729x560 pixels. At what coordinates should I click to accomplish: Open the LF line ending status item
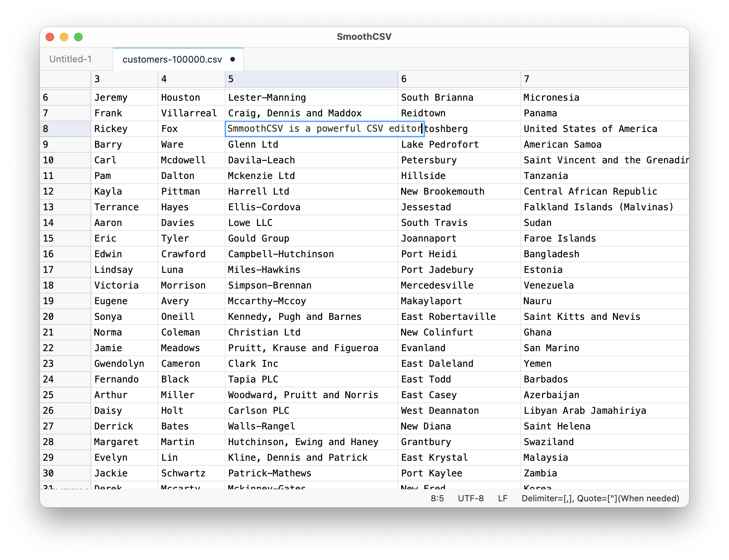click(503, 498)
